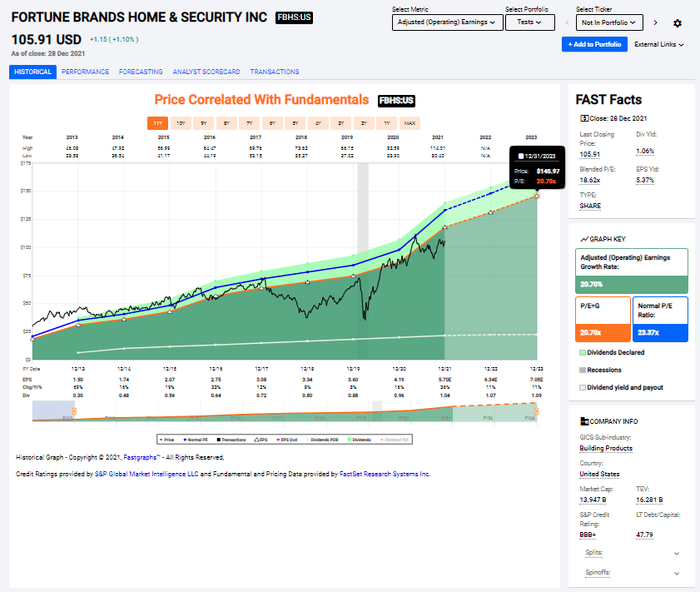Viewport: 700px width, 592px height.
Task: Select the 5Y time range
Action: [x=295, y=123]
